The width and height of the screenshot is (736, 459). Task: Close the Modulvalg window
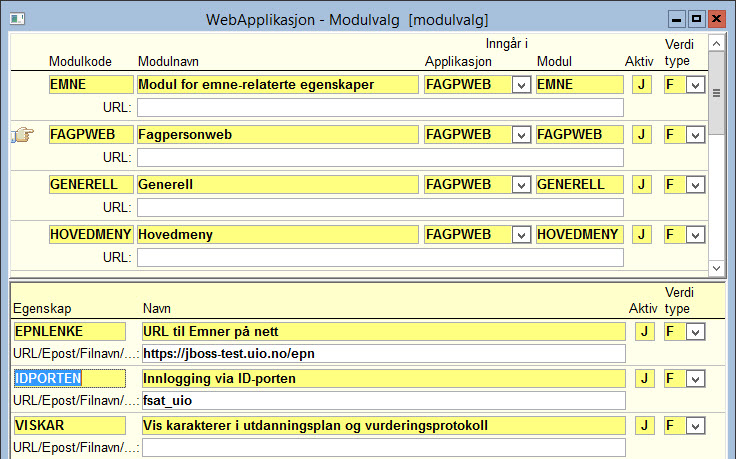pyautogui.click(x=717, y=19)
